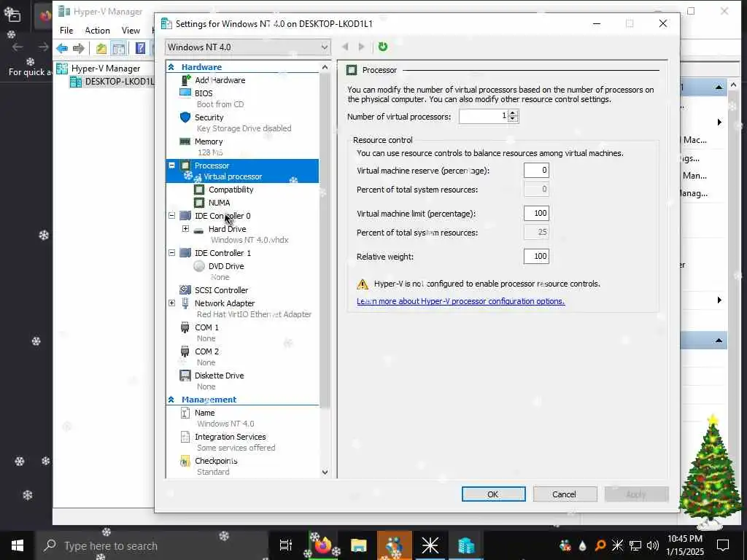The width and height of the screenshot is (747, 560).
Task: Select the Network Adapter icon
Action: [185, 303]
